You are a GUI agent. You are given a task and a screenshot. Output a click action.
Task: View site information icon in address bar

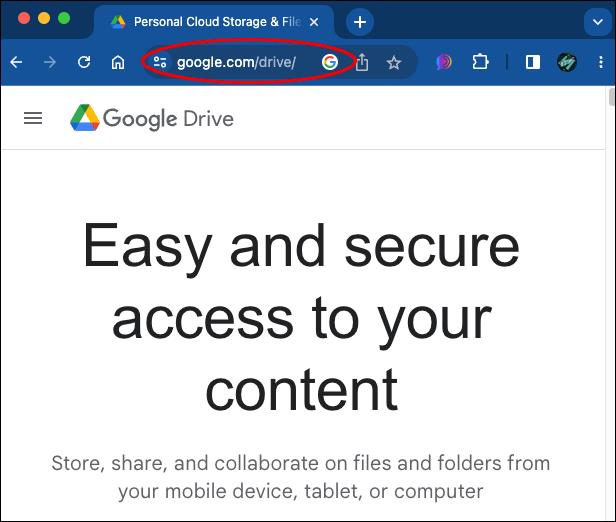160,62
